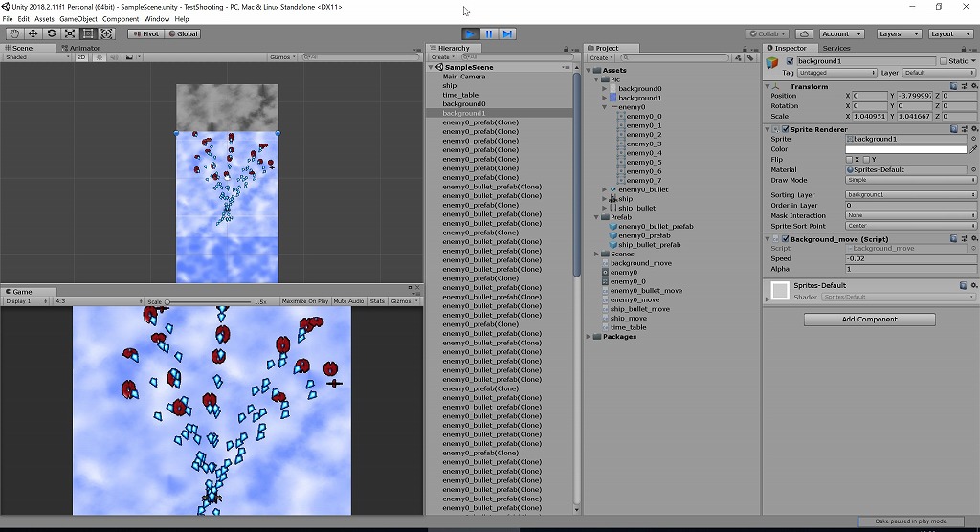The image size is (980, 532).
Task: Disable the Sprite Renderer component checkbox
Action: [786, 129]
